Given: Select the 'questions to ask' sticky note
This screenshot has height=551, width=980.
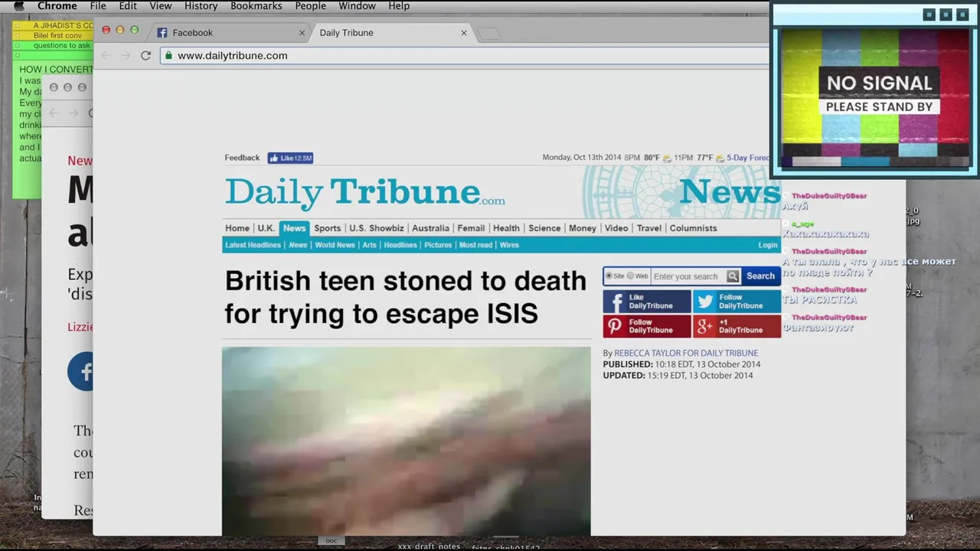Looking at the screenshot, I should (x=53, y=46).
